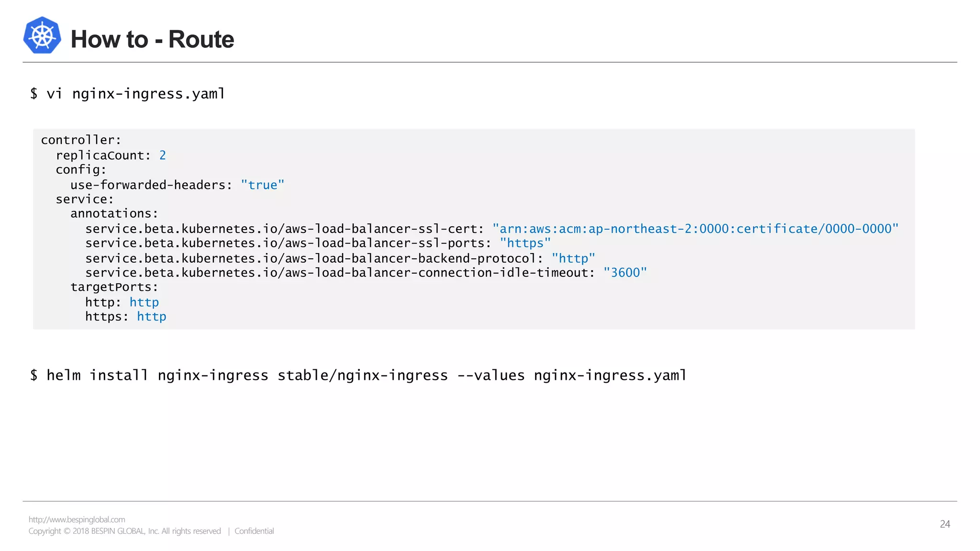Image resolution: width=980 pixels, height=551 pixels.
Task: Click the 'http: http' line
Action: [122, 302]
